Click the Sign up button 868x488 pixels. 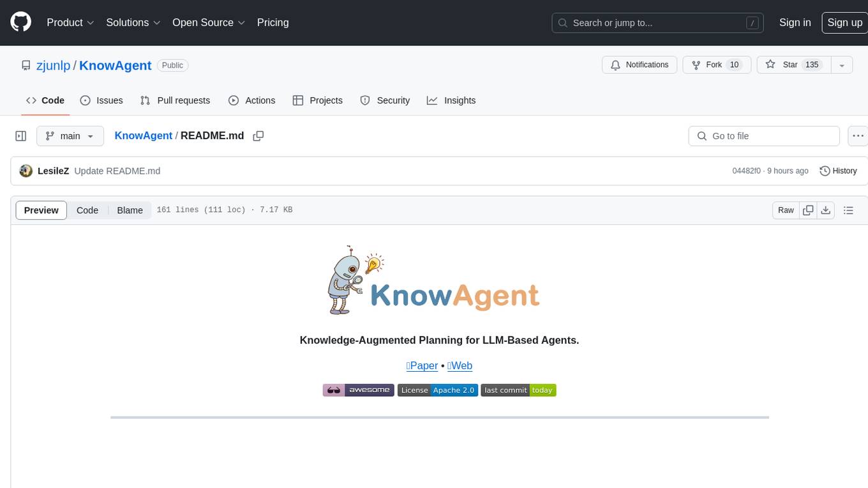tap(844, 22)
